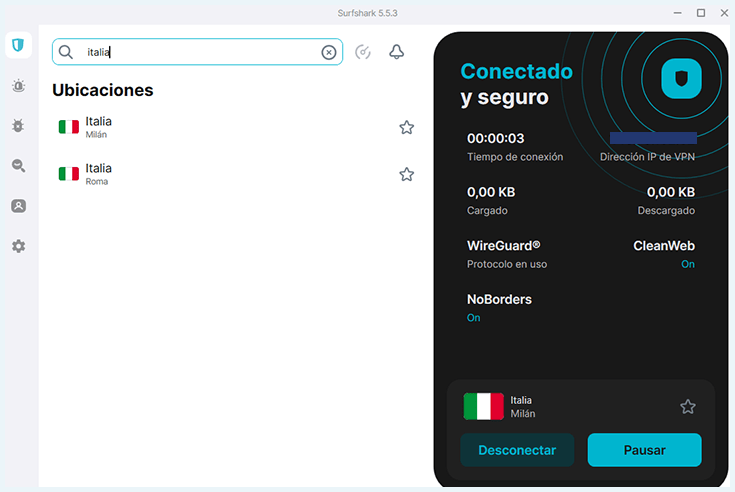Close the Surfshark window
Screen dimensions: 735x492
tap(724, 13)
